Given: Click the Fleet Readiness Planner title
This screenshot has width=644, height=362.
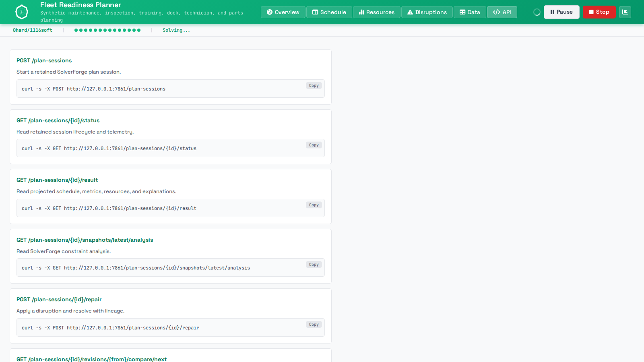Looking at the screenshot, I should pyautogui.click(x=80, y=5).
